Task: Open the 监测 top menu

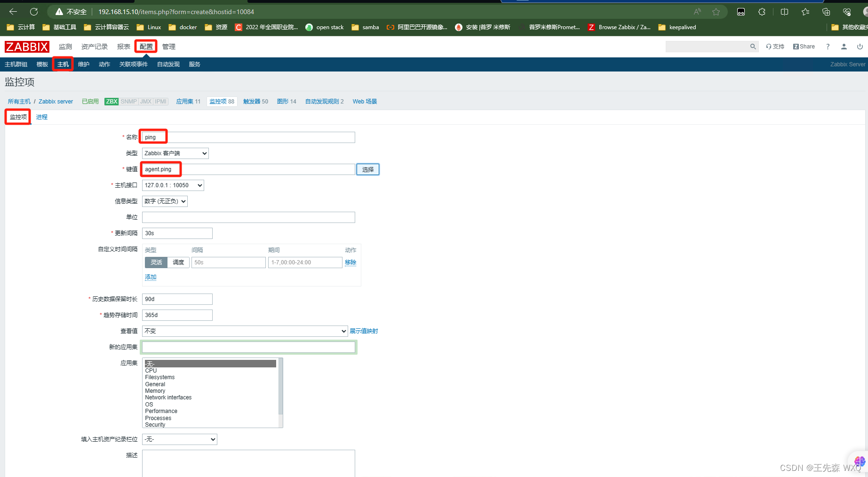Action: [65, 47]
